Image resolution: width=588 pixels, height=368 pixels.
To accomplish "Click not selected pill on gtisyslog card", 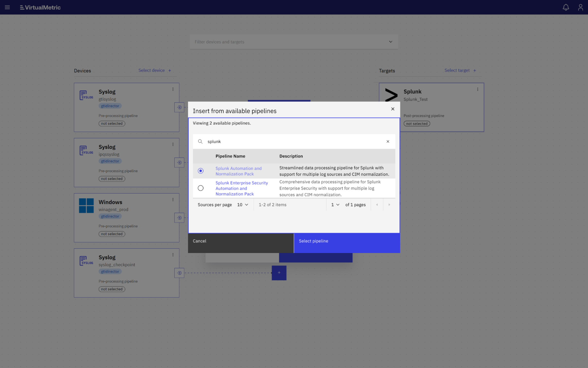I will pyautogui.click(x=112, y=124).
